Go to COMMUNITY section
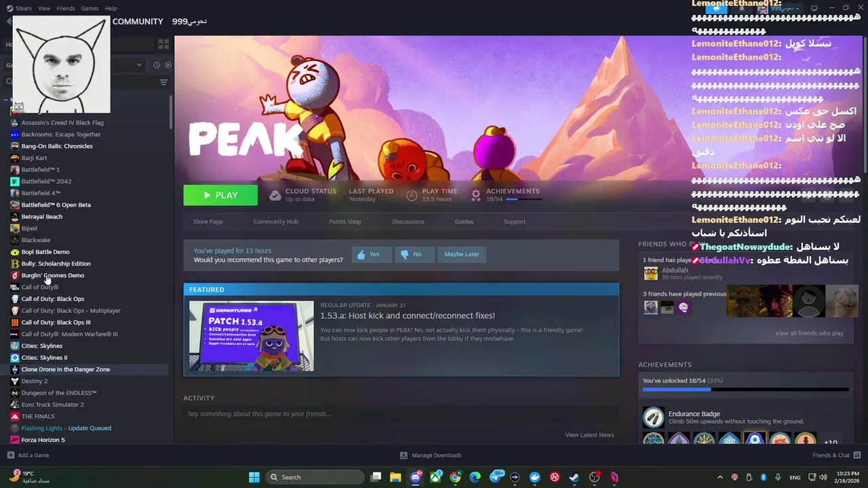868x488 pixels. coord(138,22)
